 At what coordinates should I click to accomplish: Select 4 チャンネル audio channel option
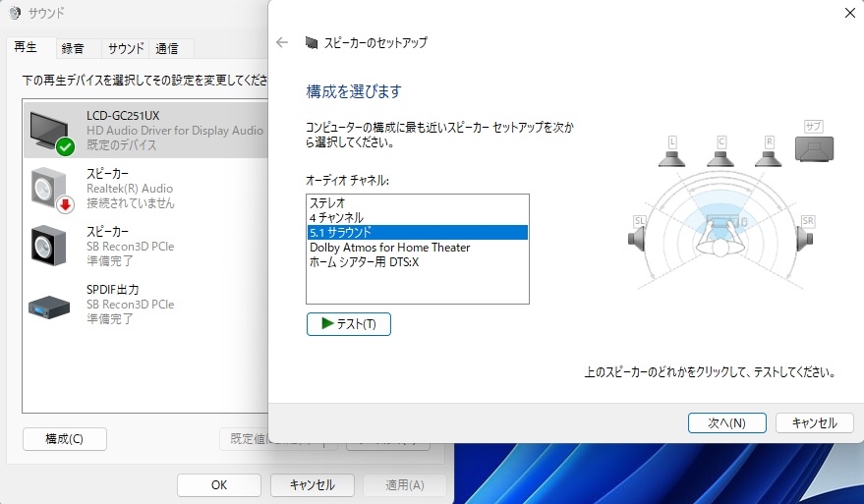[417, 217]
